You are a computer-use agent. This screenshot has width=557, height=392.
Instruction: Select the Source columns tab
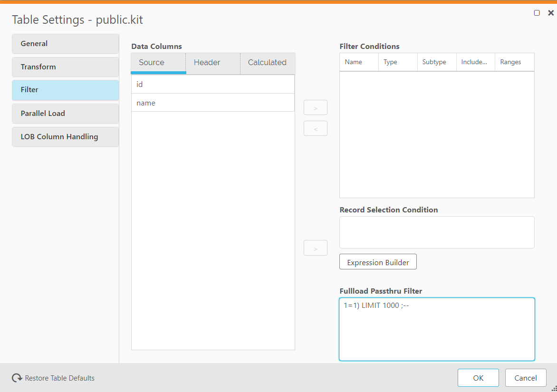pyautogui.click(x=152, y=63)
